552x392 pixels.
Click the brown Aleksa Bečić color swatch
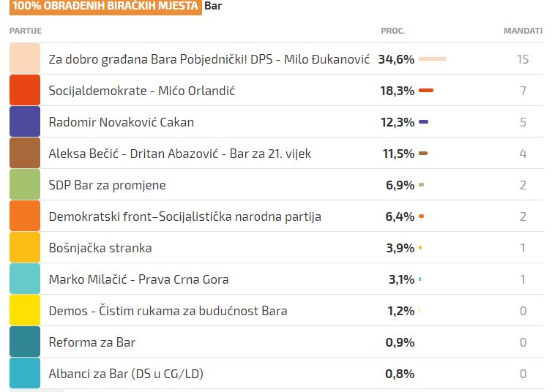coord(25,153)
